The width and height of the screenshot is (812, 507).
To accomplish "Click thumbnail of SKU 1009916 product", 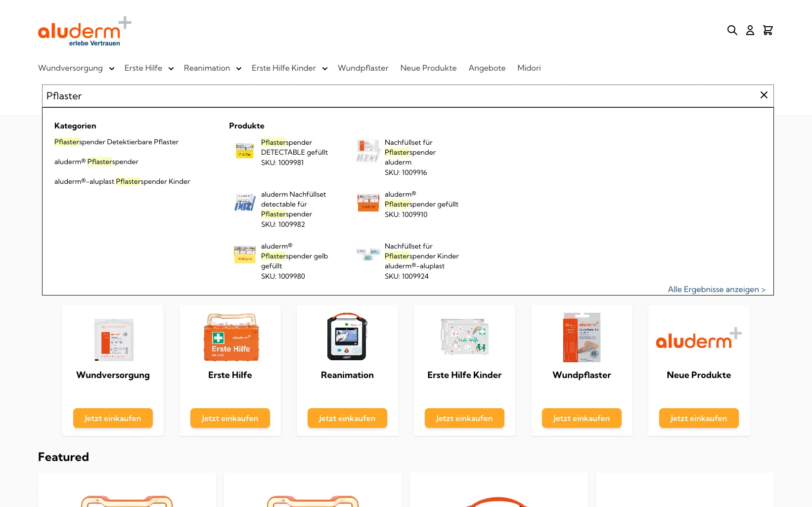I will [x=368, y=151].
